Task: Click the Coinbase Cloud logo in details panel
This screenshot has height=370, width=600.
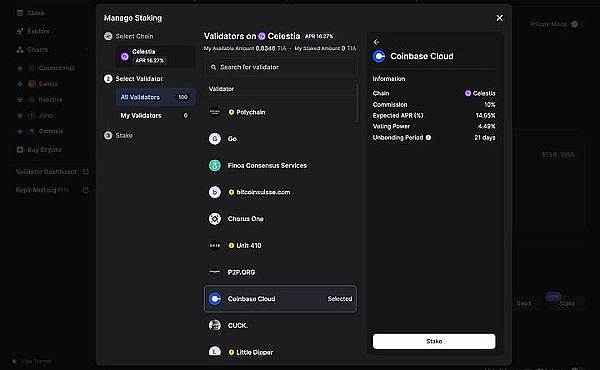Action: 379,56
